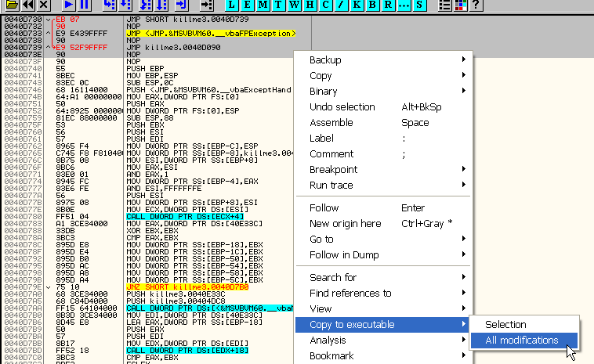Select the PUSH EBP disassembly line

(x=139, y=69)
